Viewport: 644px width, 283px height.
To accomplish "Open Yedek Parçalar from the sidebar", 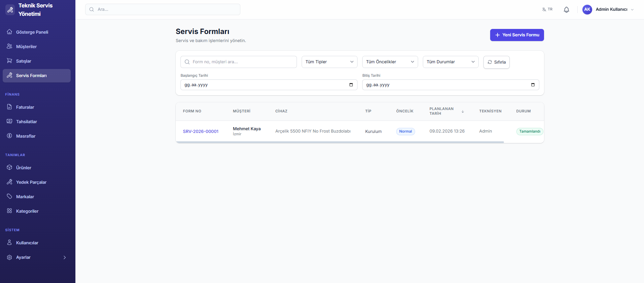I will click(31, 182).
